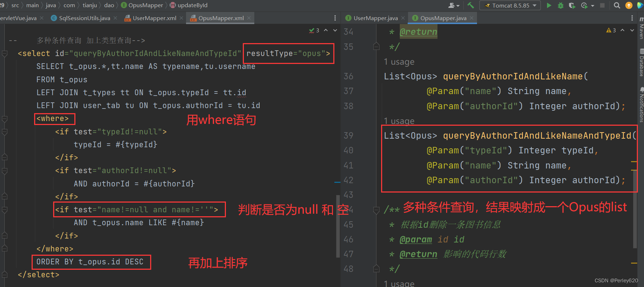Select the OpusMapper.java tab
Image resolution: width=644 pixels, height=287 pixels.
pos(443,18)
